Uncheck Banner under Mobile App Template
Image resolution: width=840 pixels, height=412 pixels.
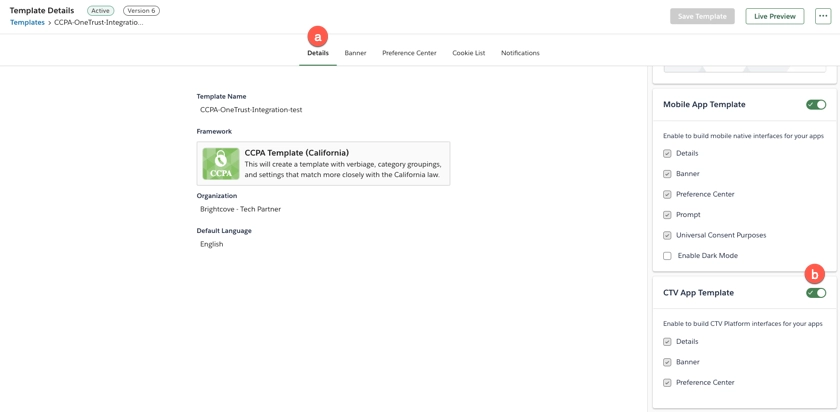(667, 174)
